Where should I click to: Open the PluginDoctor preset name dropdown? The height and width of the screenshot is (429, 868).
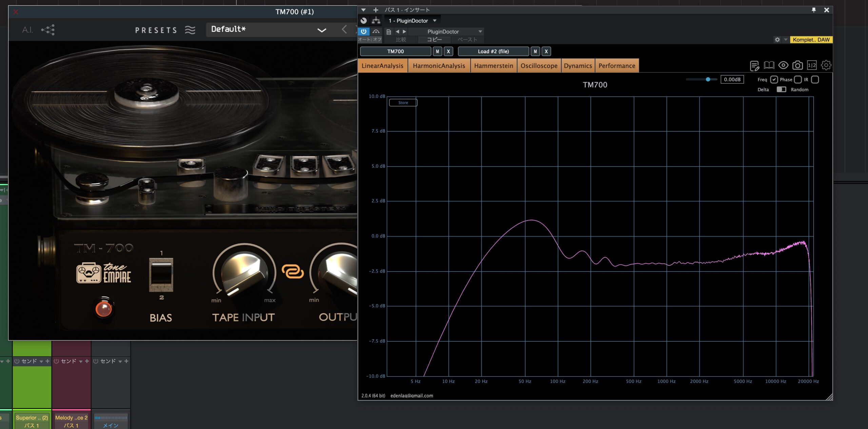480,32
